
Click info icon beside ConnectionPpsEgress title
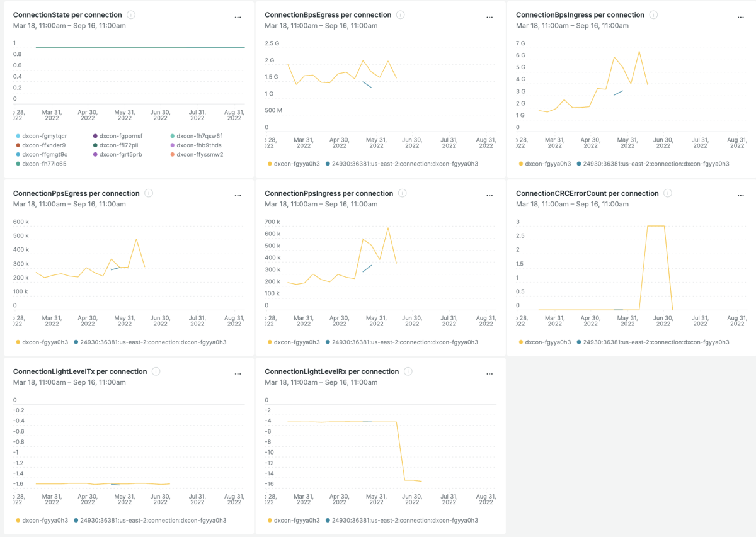pos(149,193)
